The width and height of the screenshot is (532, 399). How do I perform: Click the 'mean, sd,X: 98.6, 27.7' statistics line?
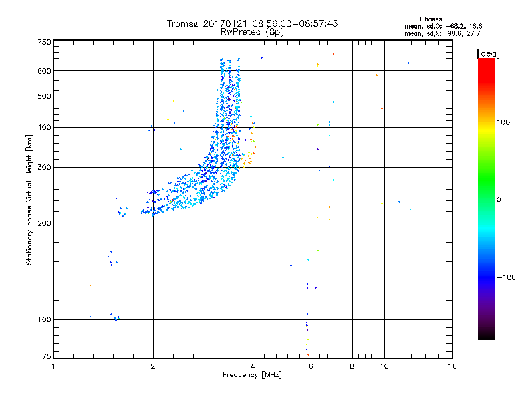pos(442,33)
